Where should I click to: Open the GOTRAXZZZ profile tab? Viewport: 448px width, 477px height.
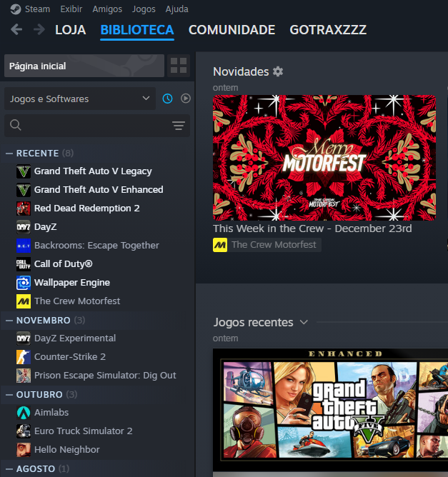click(328, 30)
